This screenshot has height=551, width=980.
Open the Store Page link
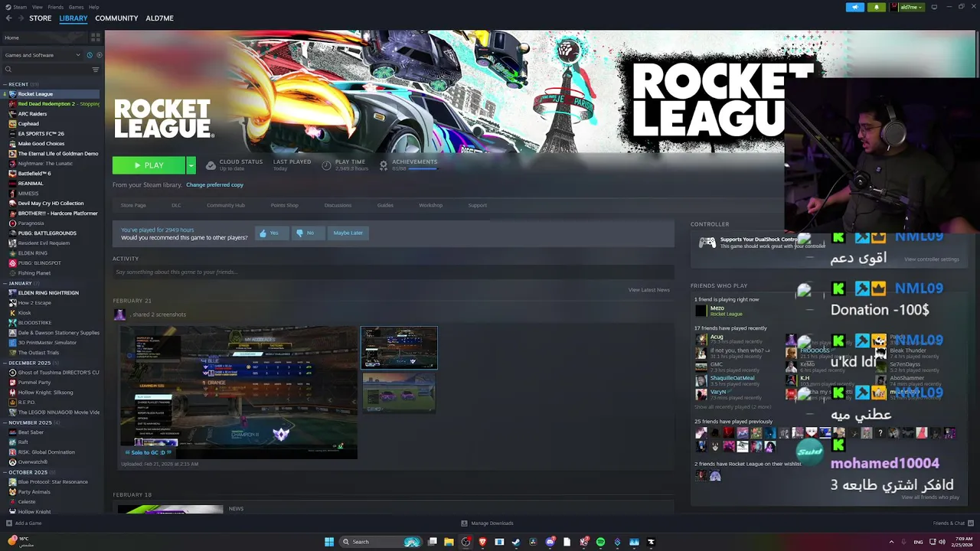pyautogui.click(x=133, y=205)
